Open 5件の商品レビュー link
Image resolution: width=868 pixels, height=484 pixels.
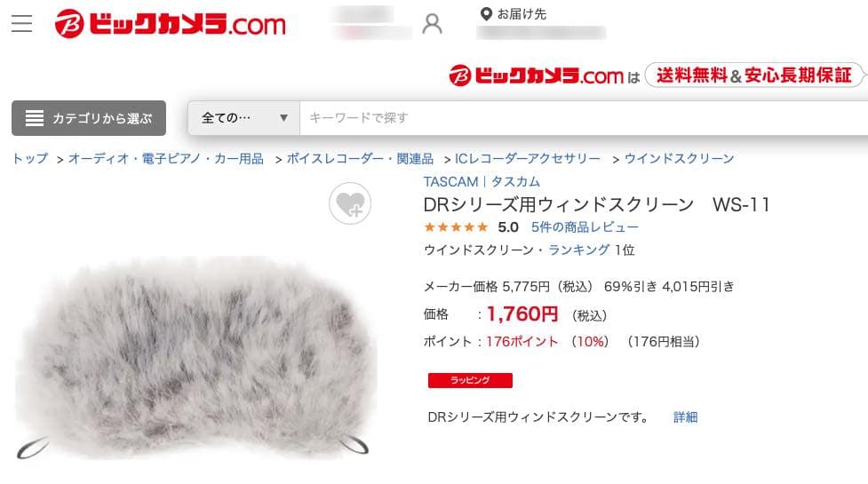point(585,226)
